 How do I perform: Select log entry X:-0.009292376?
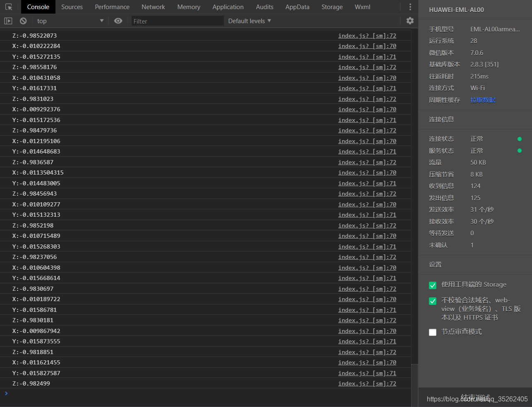pyautogui.click(x=36, y=109)
